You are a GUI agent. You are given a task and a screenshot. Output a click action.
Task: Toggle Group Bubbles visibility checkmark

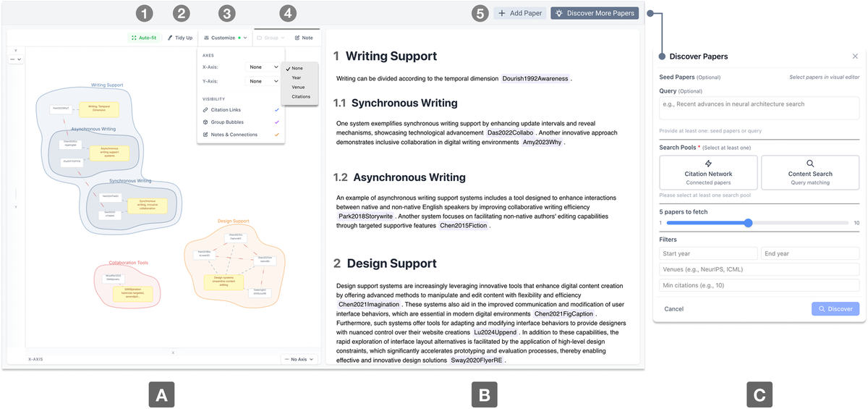(276, 122)
